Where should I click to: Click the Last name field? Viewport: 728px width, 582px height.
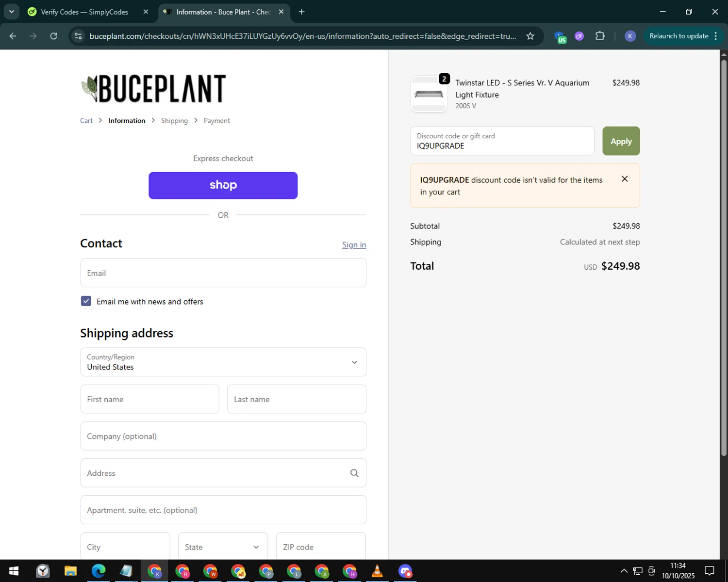(x=297, y=399)
